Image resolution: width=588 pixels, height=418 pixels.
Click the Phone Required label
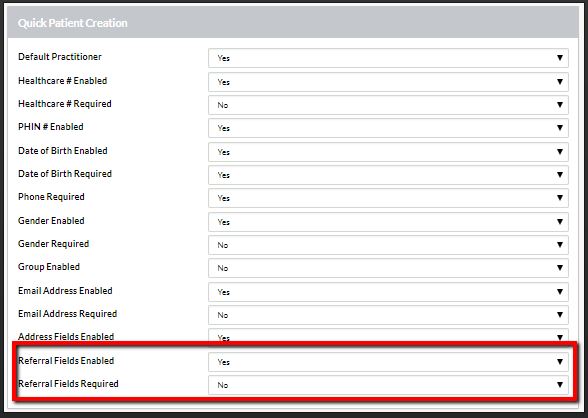coord(51,197)
